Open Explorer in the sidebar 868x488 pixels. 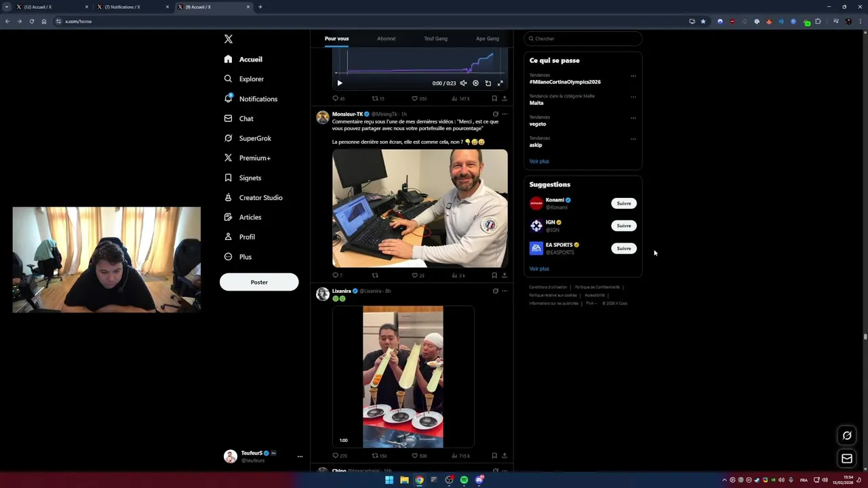click(x=244, y=79)
